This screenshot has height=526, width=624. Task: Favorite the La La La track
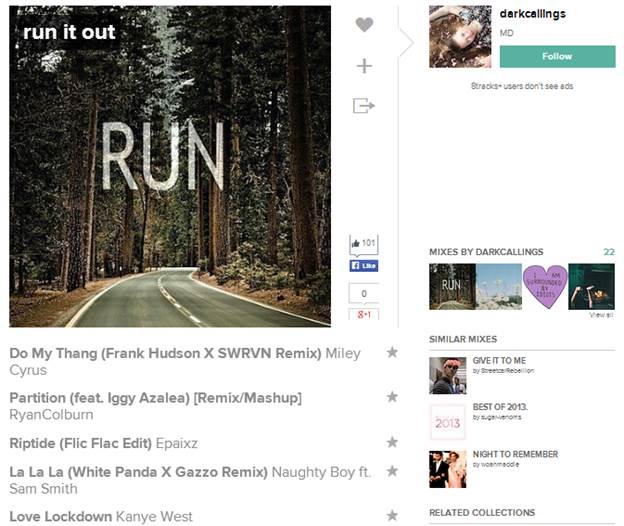point(392,471)
